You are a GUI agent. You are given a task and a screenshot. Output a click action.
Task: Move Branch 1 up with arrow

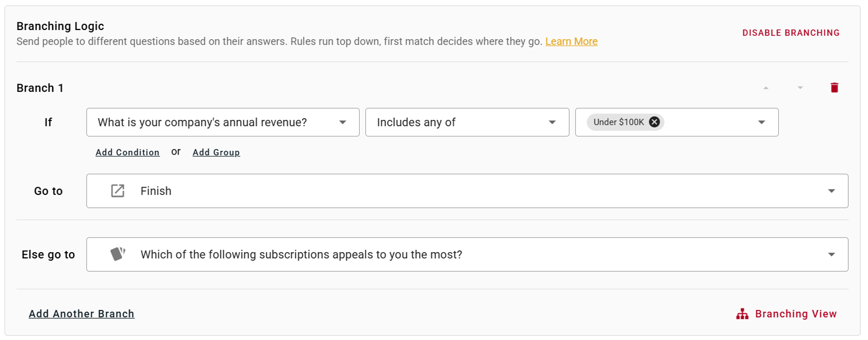pyautogui.click(x=766, y=88)
